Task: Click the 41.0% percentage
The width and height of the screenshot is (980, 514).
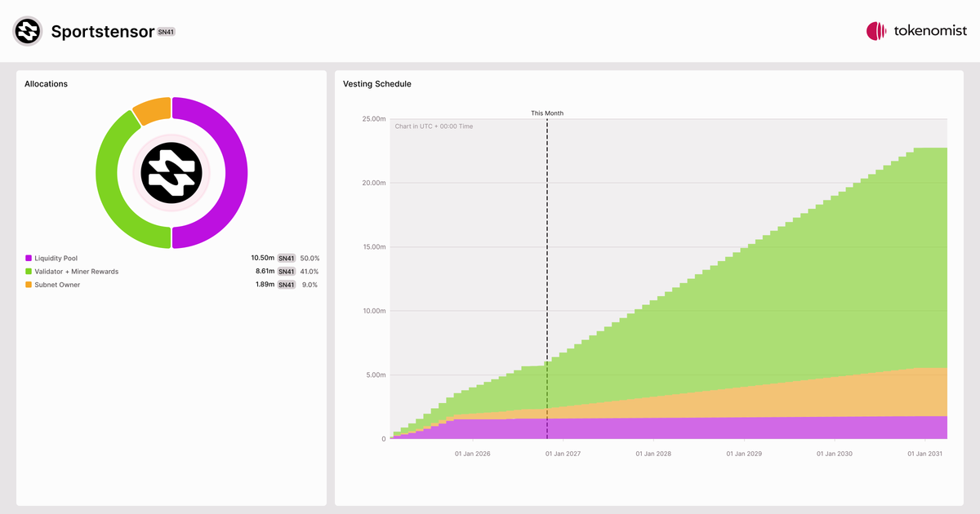Action: coord(310,271)
